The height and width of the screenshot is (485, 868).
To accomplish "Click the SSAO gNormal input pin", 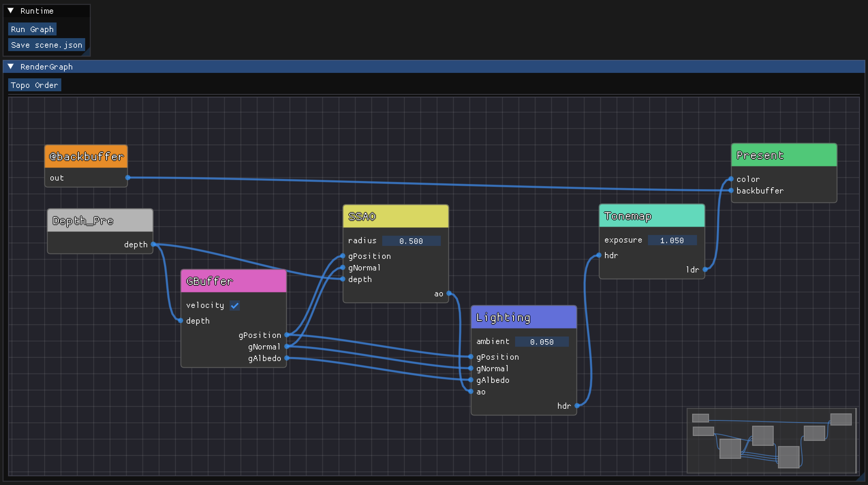I will pyautogui.click(x=343, y=267).
